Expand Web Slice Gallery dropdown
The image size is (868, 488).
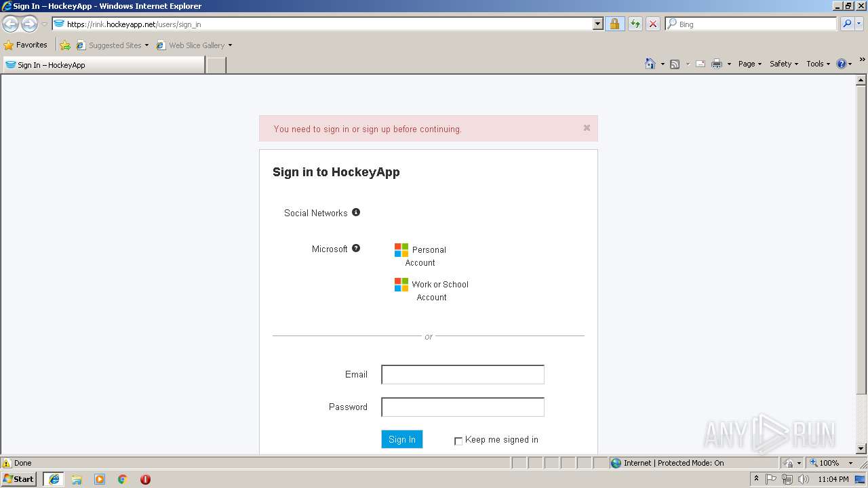[230, 45]
